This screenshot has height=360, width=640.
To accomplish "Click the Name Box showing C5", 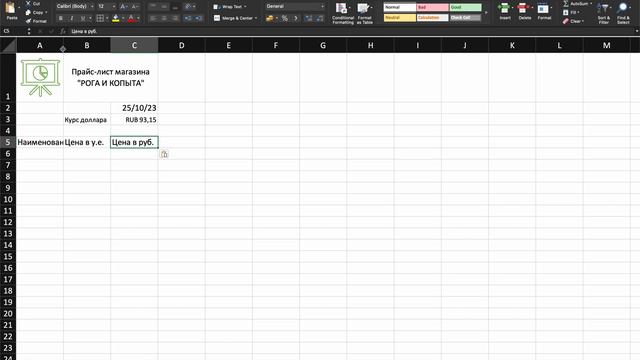I will pyautogui.click(x=14, y=31).
